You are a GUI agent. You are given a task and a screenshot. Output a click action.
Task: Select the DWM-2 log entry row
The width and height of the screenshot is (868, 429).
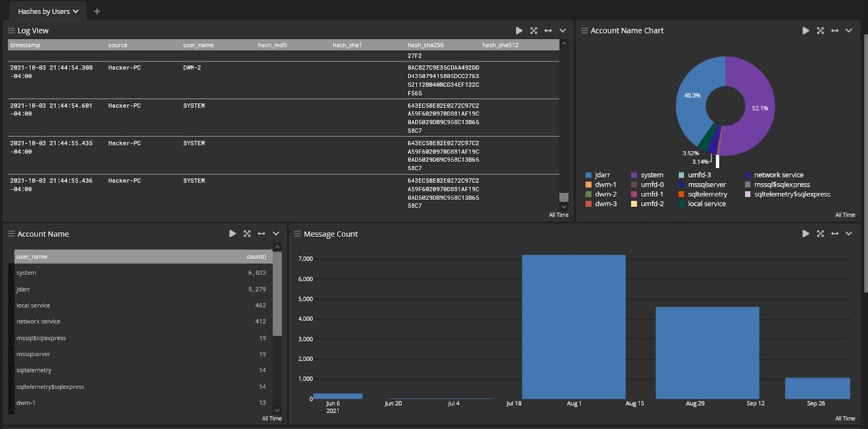click(283, 80)
